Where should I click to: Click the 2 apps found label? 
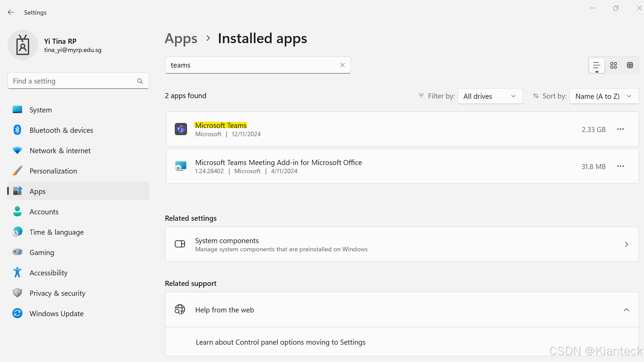(x=186, y=96)
